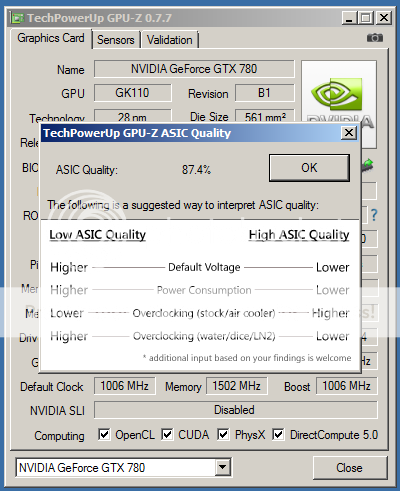This screenshot has height=491, width=400.
Task: Toggle the CUDA checkbox
Action: [167, 434]
